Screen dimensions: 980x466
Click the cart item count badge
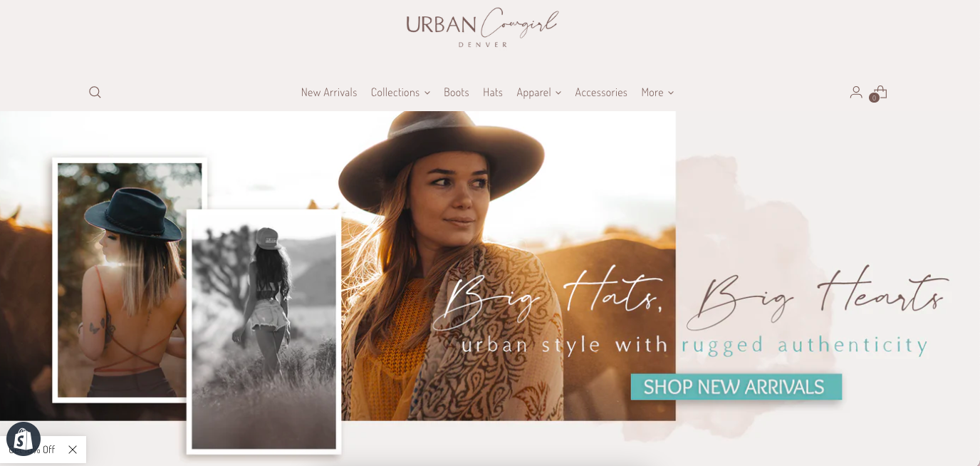[x=874, y=98]
